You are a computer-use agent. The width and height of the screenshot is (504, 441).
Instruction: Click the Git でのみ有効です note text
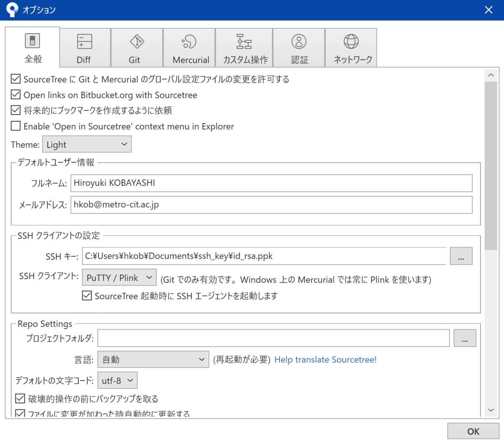click(x=296, y=280)
